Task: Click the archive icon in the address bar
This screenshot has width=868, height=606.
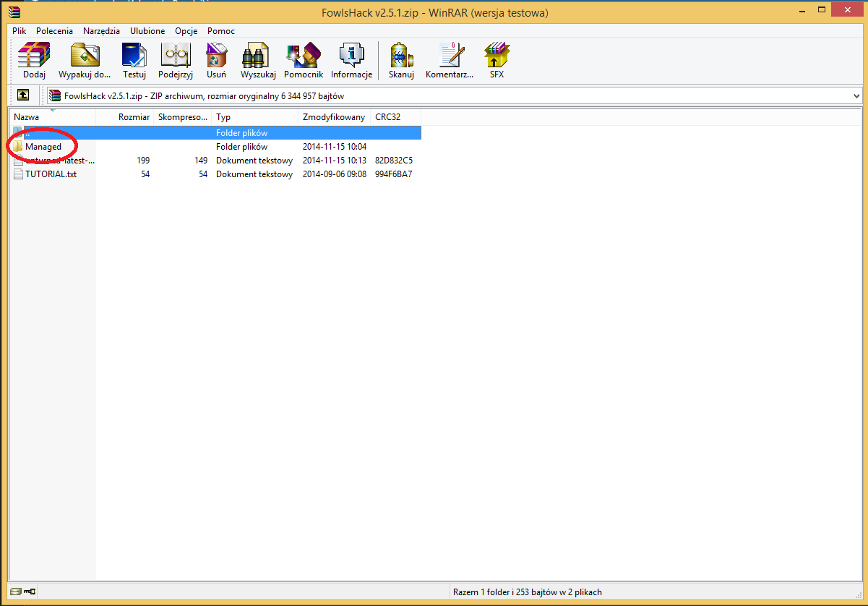Action: pos(55,95)
